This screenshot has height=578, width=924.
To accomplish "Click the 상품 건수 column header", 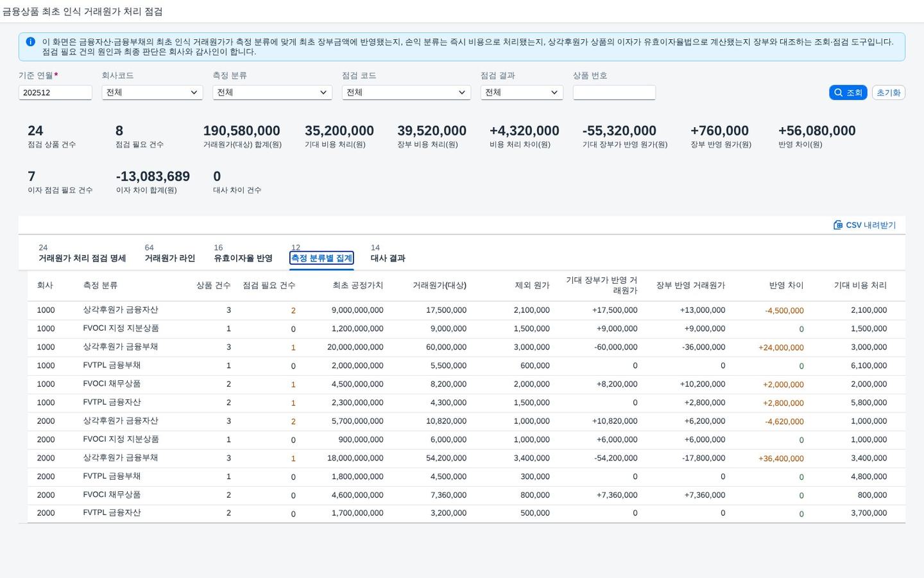I will [x=213, y=285].
